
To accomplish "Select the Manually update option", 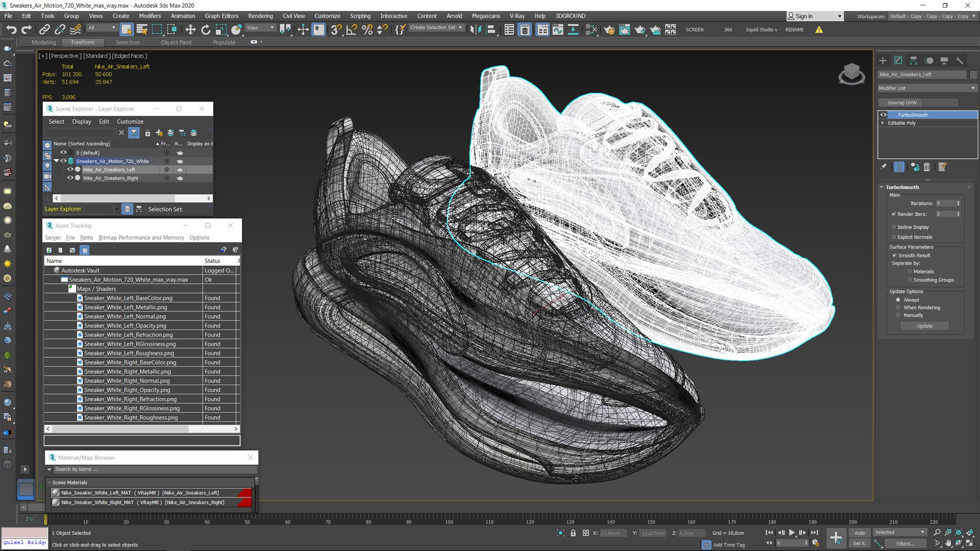I will [898, 315].
